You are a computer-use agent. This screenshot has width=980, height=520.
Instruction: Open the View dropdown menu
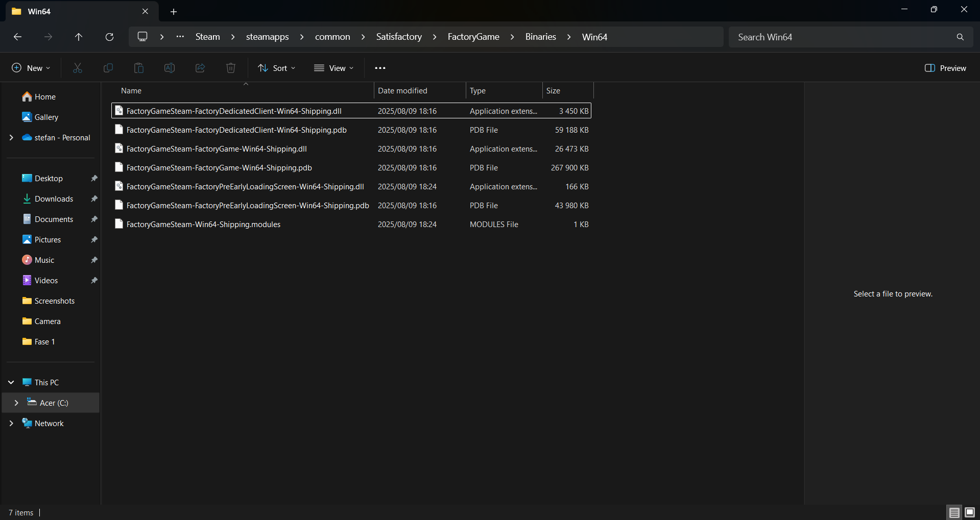point(334,68)
